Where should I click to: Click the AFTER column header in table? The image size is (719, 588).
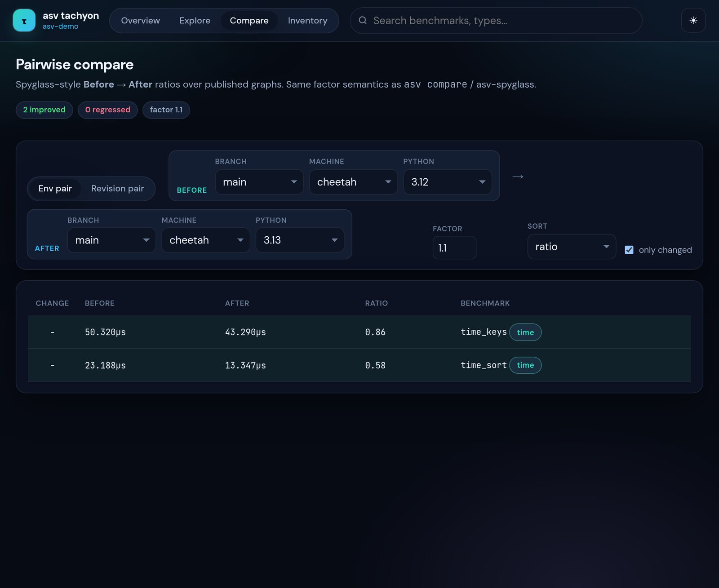237,303
